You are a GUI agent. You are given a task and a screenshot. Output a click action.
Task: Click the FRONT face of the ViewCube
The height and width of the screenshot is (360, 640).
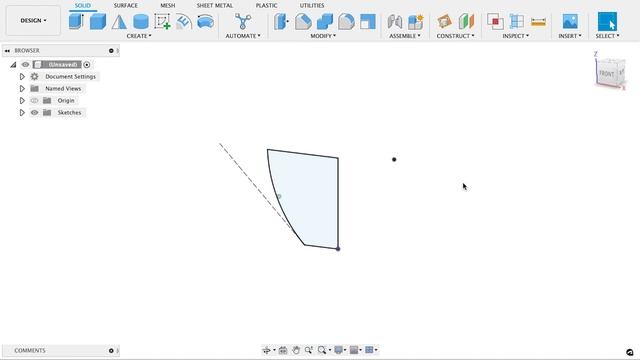(x=607, y=73)
